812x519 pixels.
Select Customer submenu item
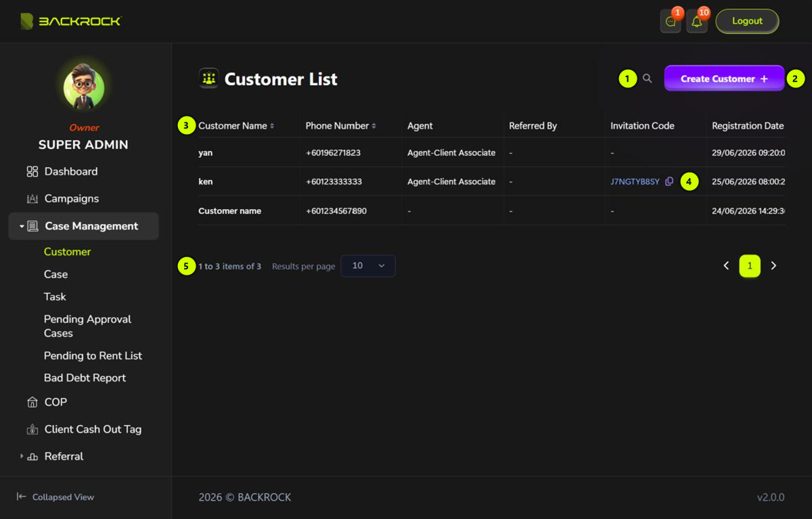pyautogui.click(x=67, y=252)
